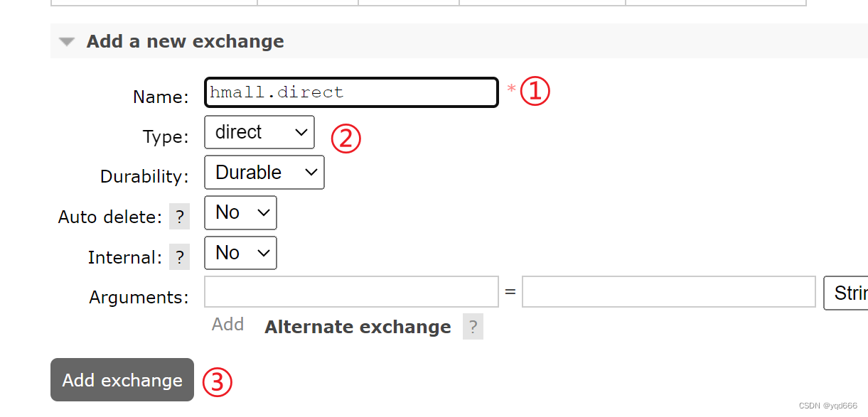Viewport: 868px width, 417px height.
Task: Show help for Auto delete question mark
Action: coord(179,217)
